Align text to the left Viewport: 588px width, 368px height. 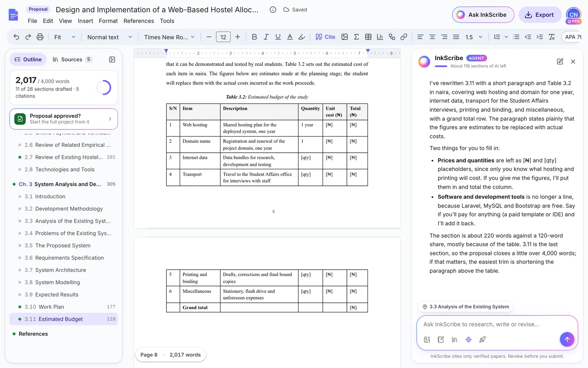420,37
